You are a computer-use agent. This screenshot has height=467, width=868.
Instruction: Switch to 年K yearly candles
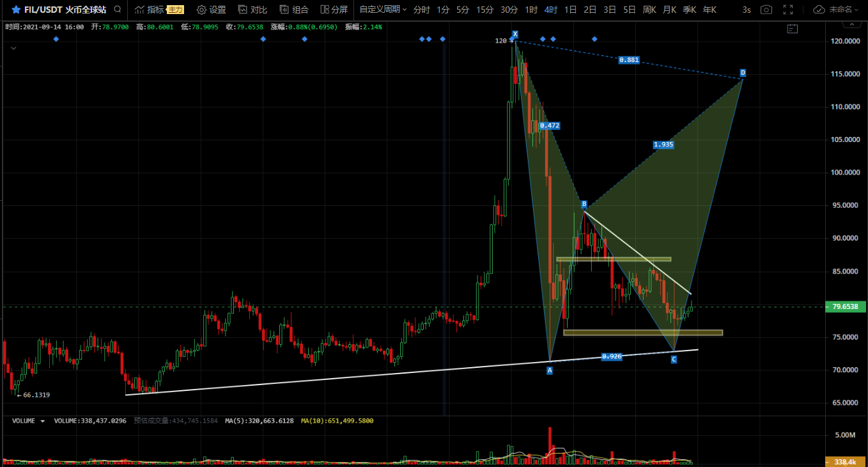click(x=709, y=10)
